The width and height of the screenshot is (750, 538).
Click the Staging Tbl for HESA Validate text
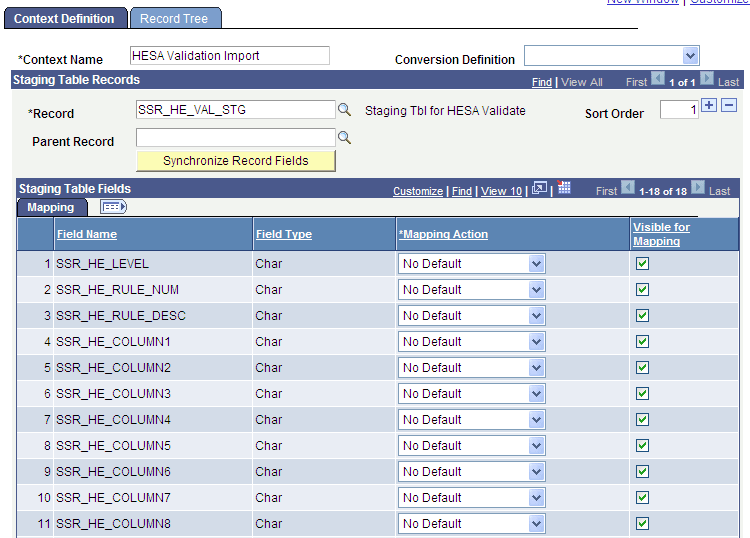(x=445, y=111)
